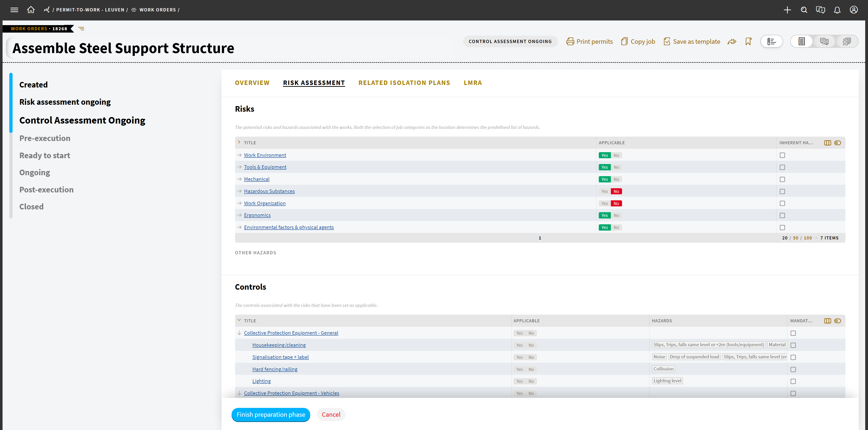Collapse Collective Protection Equipment - General
Image resolution: width=868 pixels, height=430 pixels.
coord(239,333)
